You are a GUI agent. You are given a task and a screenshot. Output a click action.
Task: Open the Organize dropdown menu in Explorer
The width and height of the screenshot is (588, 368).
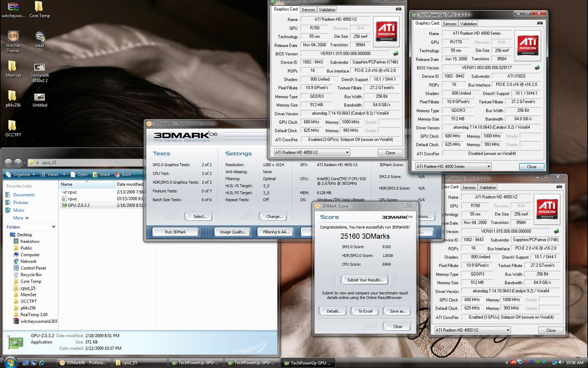[21, 174]
